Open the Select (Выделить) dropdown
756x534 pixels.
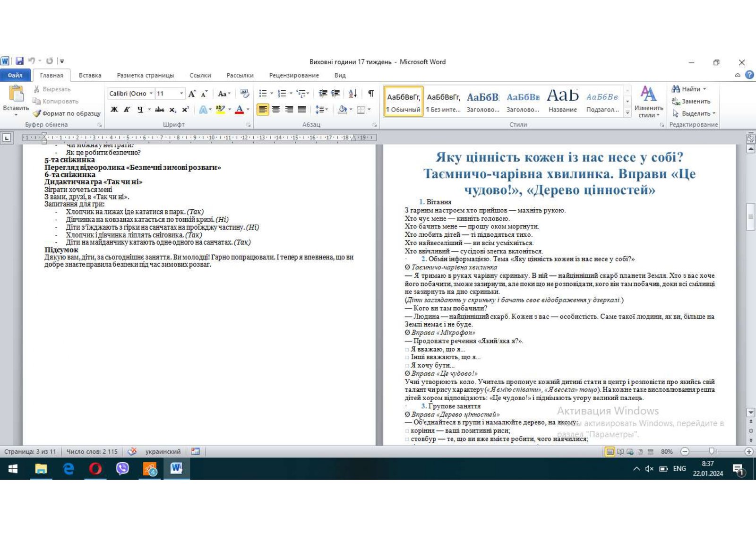[694, 113]
